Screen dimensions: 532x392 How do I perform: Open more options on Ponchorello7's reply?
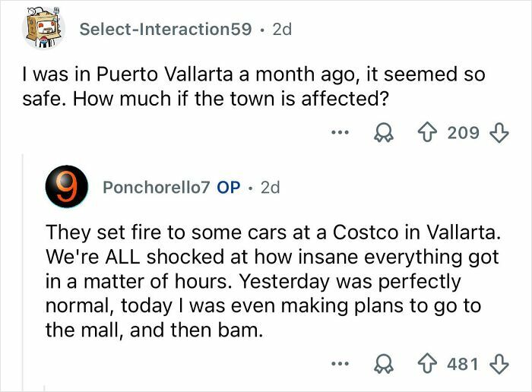point(340,364)
